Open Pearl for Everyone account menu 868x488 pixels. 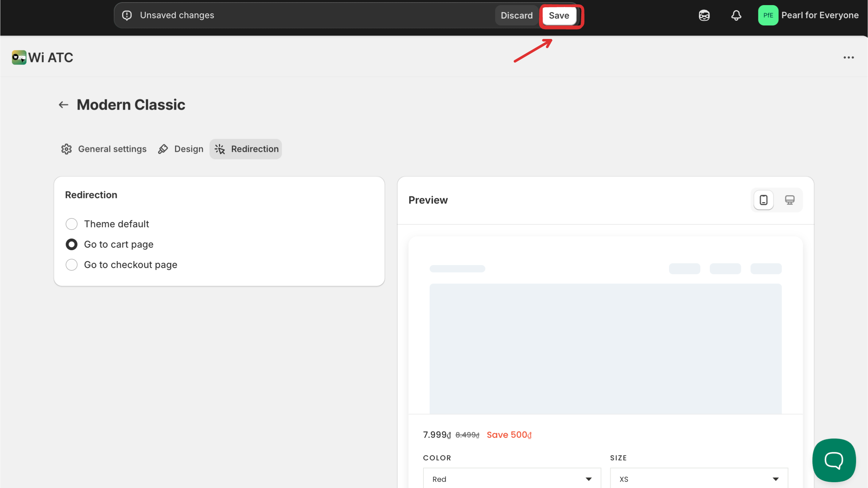820,15
